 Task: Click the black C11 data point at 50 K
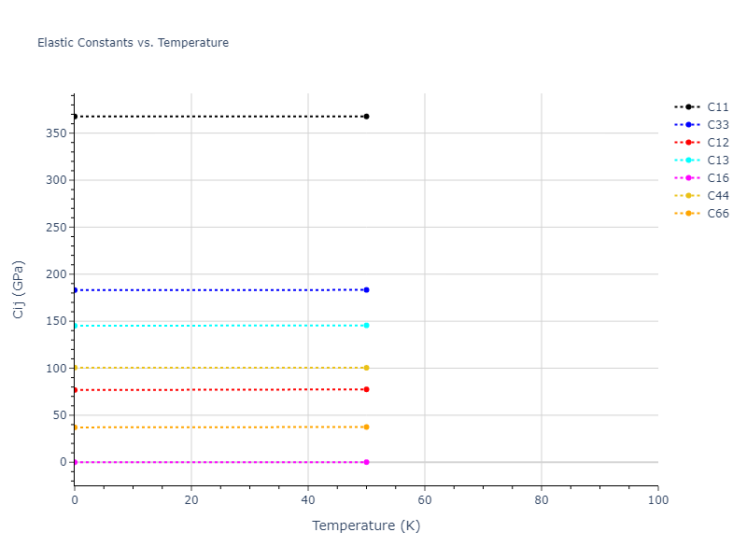(366, 117)
